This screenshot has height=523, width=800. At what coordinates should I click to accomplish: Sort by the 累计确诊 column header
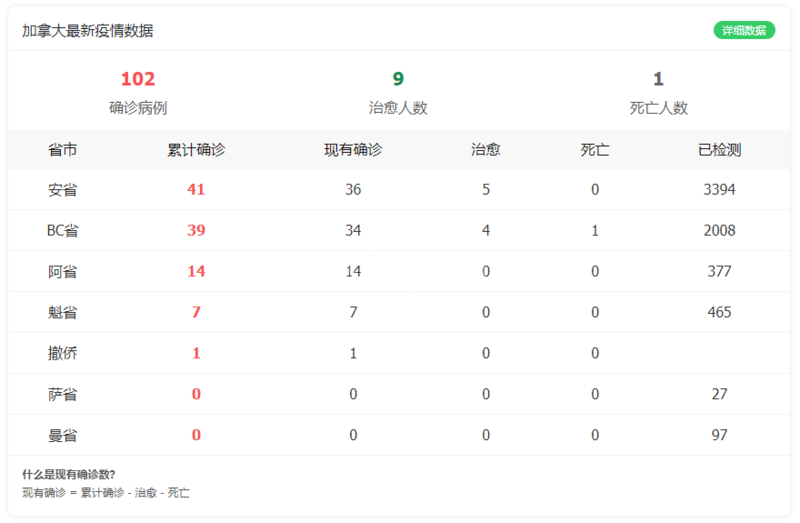196,150
